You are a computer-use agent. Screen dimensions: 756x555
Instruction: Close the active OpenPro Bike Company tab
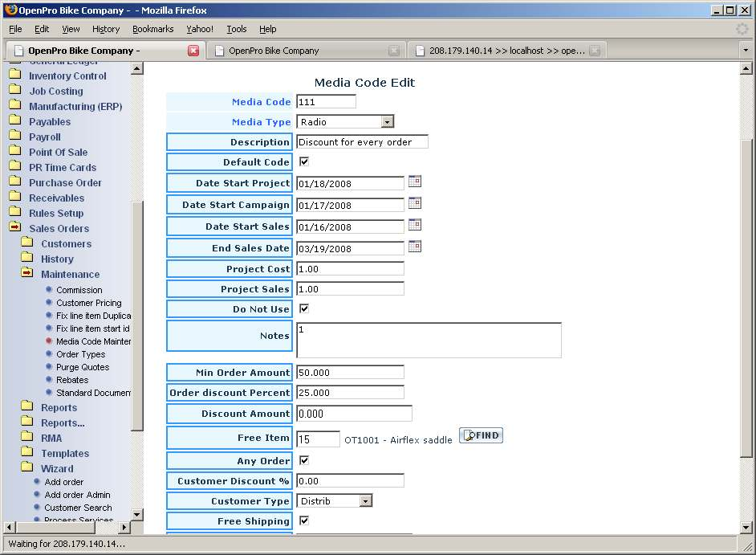193,51
